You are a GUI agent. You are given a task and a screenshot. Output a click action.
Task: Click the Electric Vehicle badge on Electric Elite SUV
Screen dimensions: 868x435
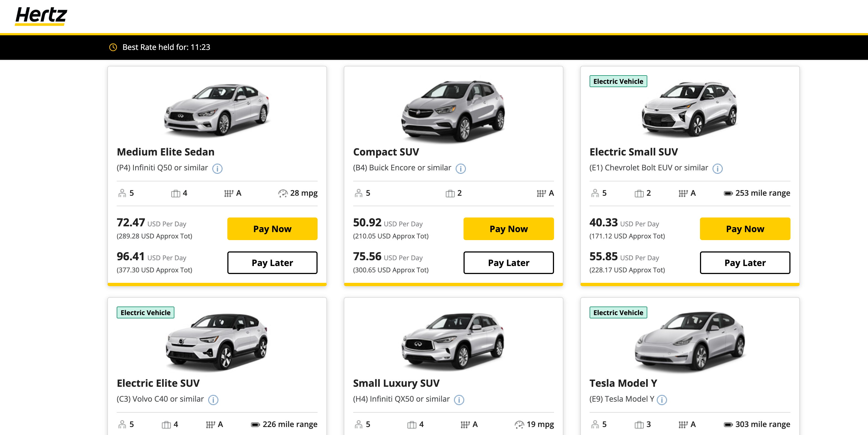(146, 312)
